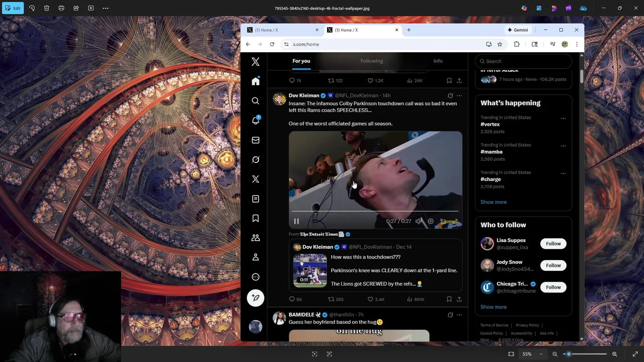The height and width of the screenshot is (362, 644).
Task: Select the For you tab
Action: (301, 61)
